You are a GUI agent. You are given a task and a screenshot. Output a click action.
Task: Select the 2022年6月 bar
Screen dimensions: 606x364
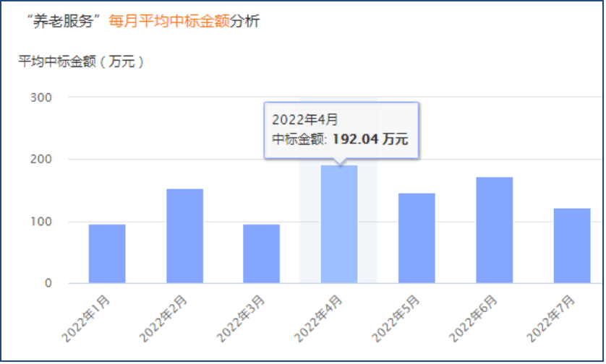click(x=494, y=230)
